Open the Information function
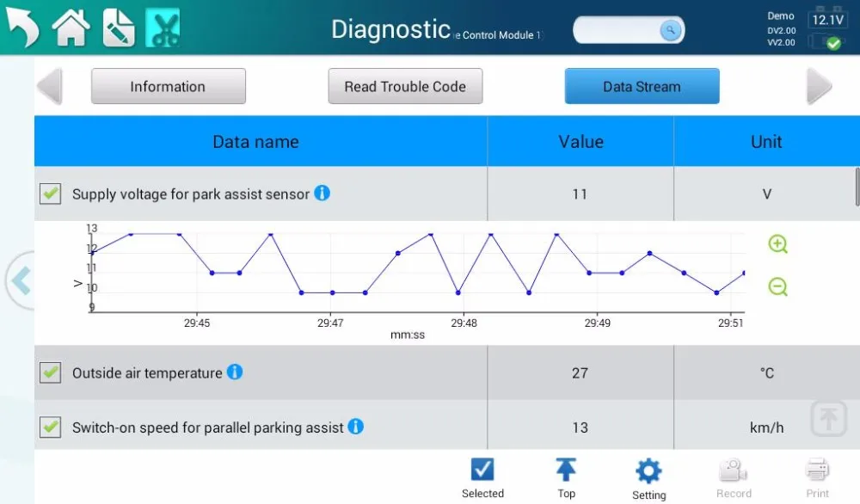This screenshot has width=860, height=504. click(x=169, y=86)
